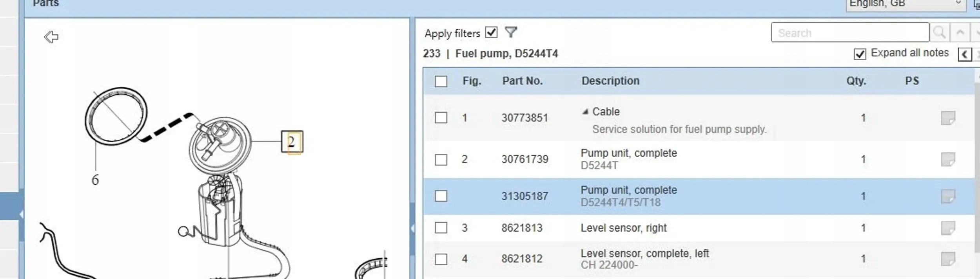Screen dimensions: 980x279
Task: Open note icon for part 31305187
Action: [x=948, y=196]
